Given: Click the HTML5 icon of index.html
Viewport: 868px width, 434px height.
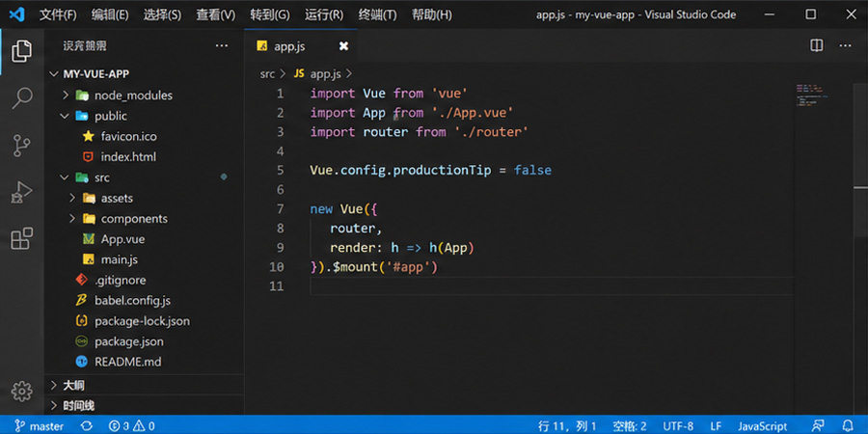Looking at the screenshot, I should tap(88, 156).
